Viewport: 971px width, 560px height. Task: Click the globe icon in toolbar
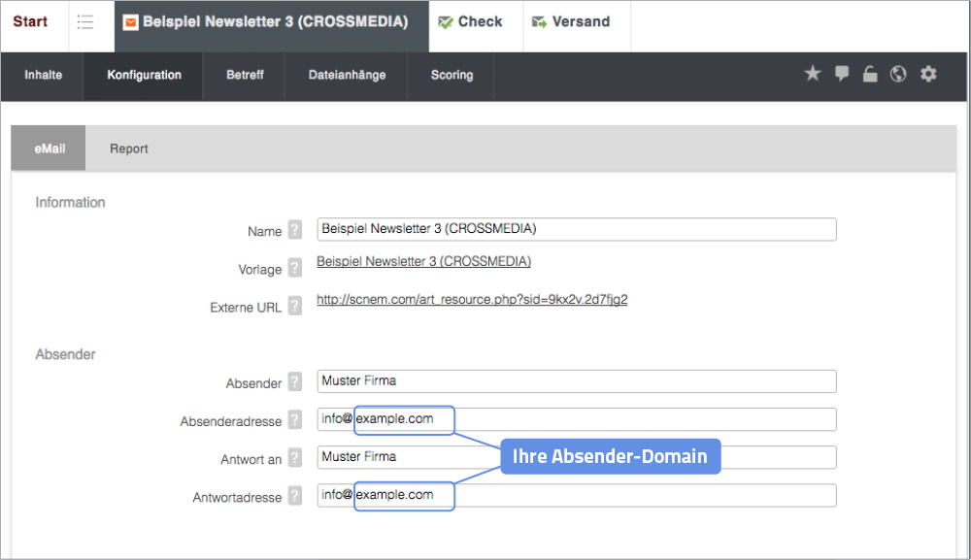point(898,75)
